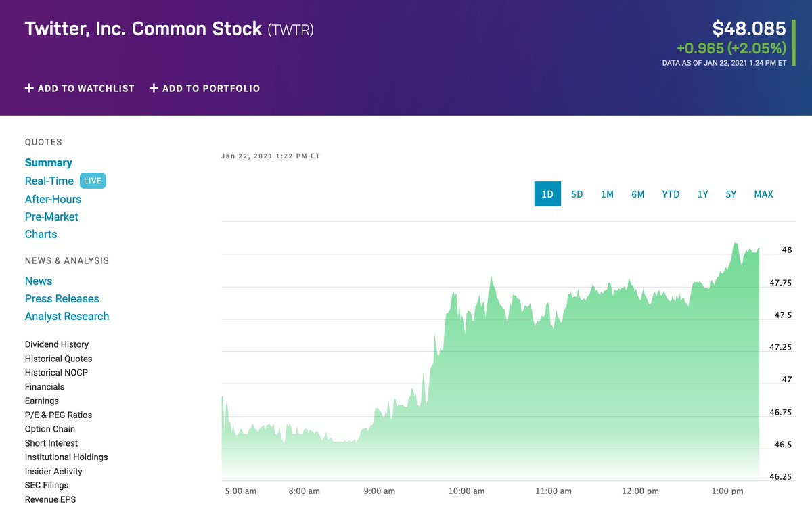Screen dimensions: 812x523
Task: Click the plus icon beside Add to Watchlist
Action: coord(29,88)
